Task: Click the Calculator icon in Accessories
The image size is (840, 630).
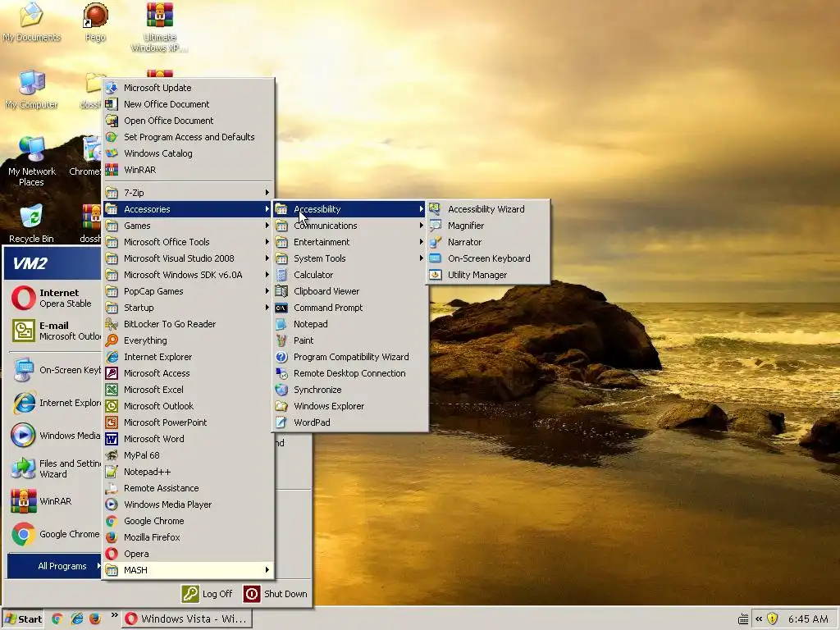Action: click(x=281, y=275)
